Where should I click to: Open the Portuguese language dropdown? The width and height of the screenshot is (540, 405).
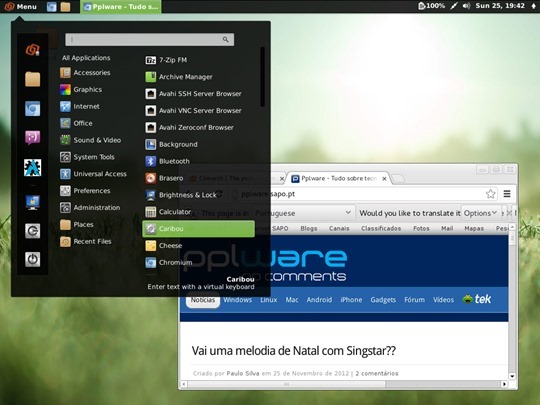(303, 213)
